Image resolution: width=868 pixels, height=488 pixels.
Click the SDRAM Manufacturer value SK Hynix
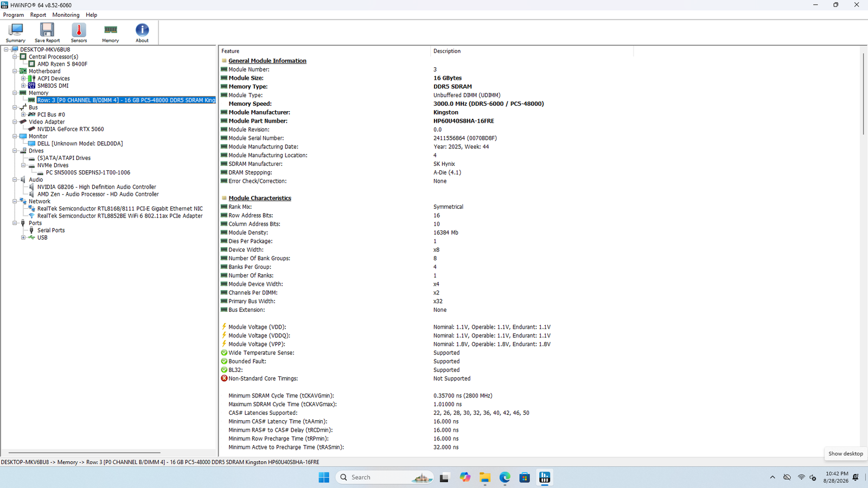click(x=444, y=164)
